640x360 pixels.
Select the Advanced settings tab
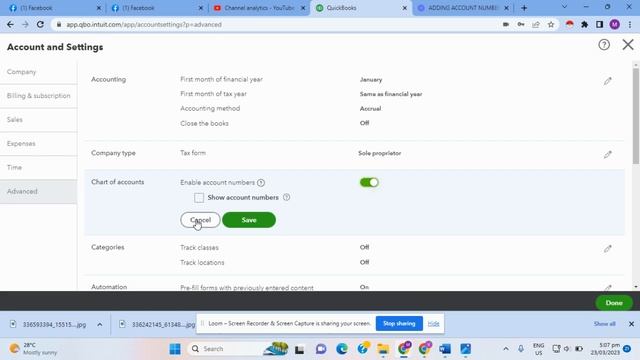coord(38,191)
